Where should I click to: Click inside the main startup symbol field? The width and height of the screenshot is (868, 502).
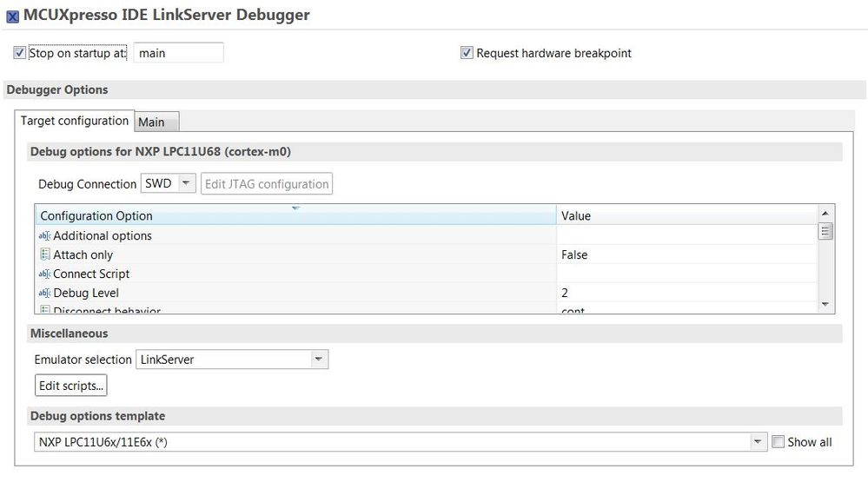178,53
